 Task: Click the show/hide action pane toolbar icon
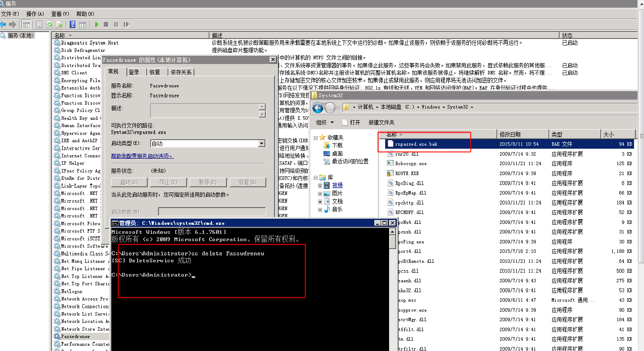tap(83, 25)
